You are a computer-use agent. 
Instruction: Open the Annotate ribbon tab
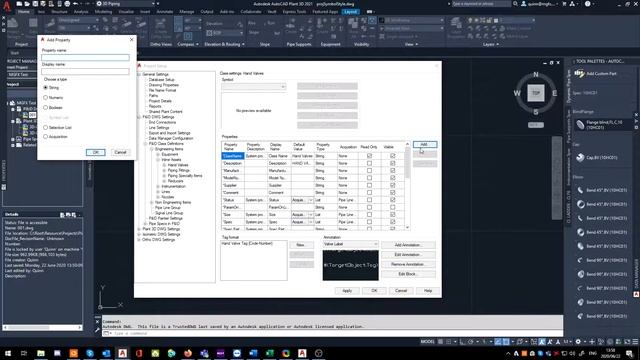[x=165, y=12]
